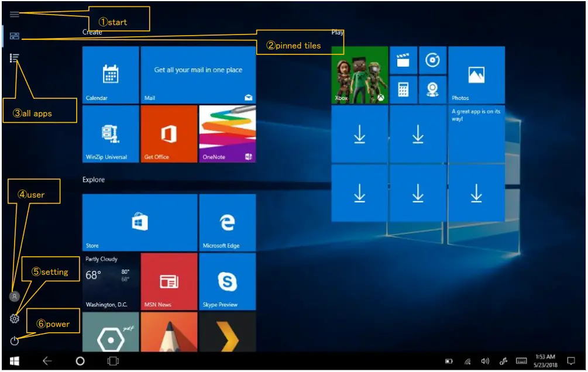Launch the Calculator tile
588x372 pixels.
coord(403,89)
